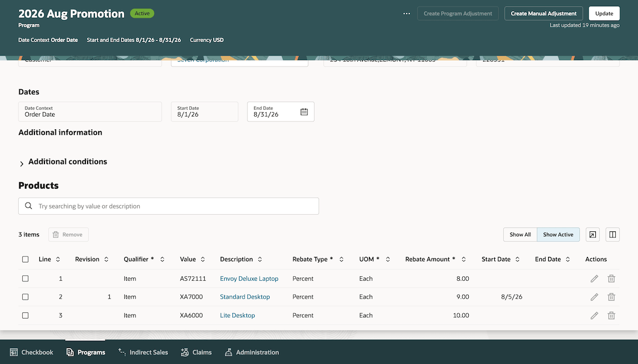This screenshot has width=638, height=364.
Task: Sort by the Rebate Type column
Action: click(341, 259)
